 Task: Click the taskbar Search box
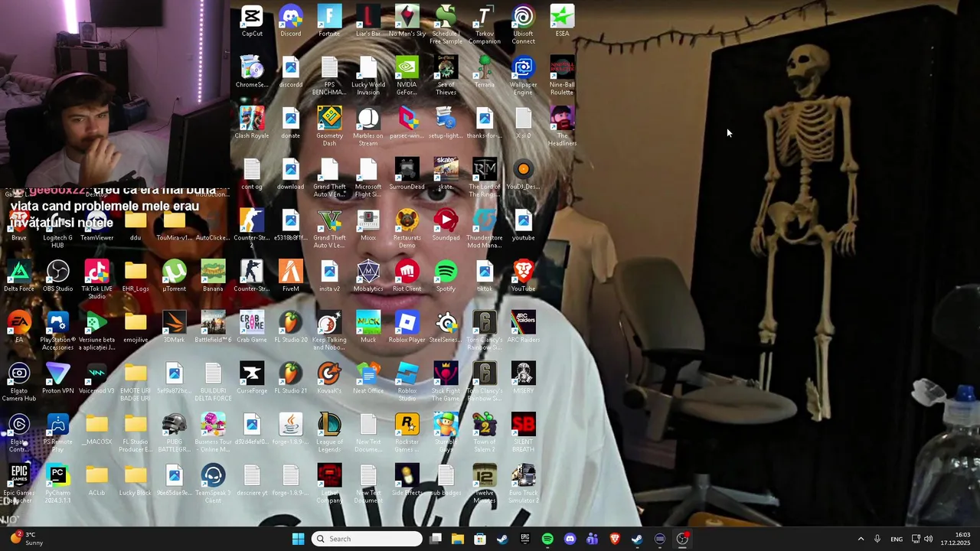[x=368, y=539]
